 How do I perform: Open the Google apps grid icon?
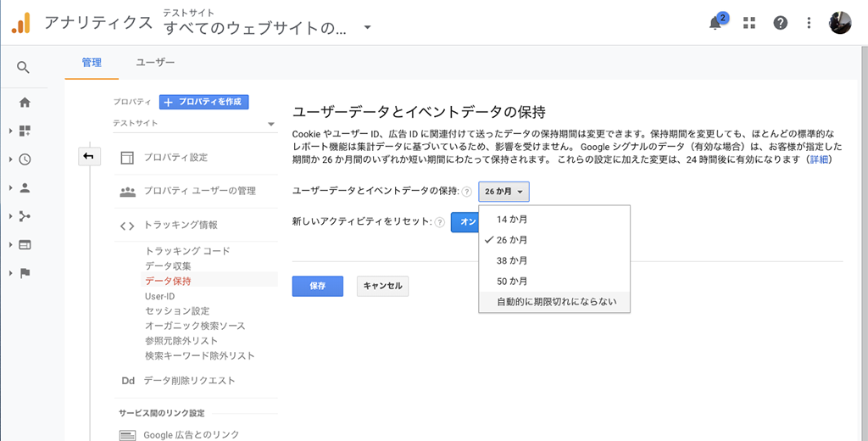749,23
